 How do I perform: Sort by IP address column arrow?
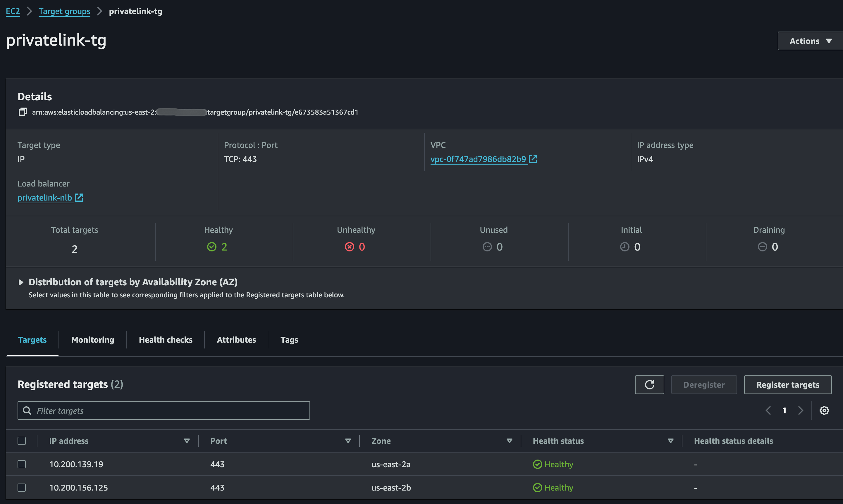187,441
